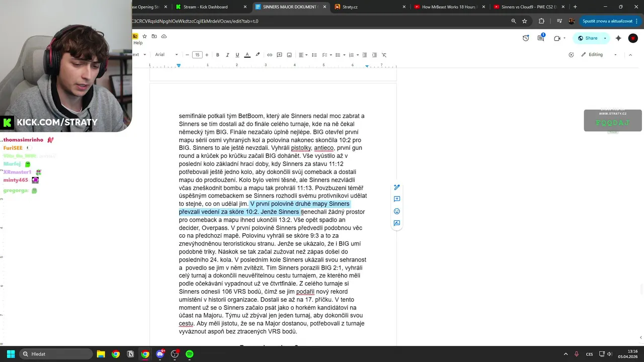This screenshot has height=362, width=644.
Task: Switch to the Straty.cz tab
Action: [369, 7]
